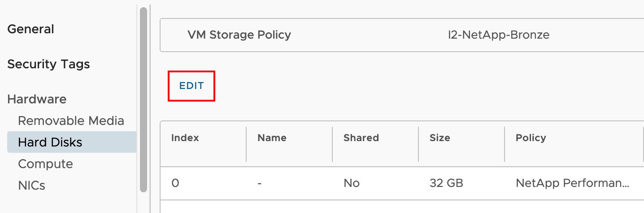Select Hardware in the sidebar
This screenshot has height=213, width=644.
pyautogui.click(x=37, y=99)
